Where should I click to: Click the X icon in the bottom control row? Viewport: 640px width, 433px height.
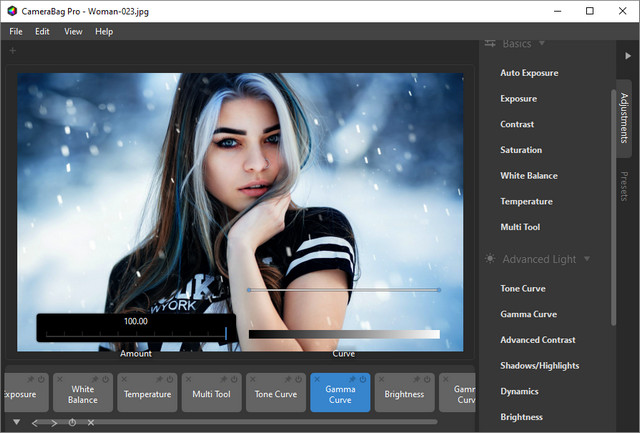pyautogui.click(x=91, y=423)
